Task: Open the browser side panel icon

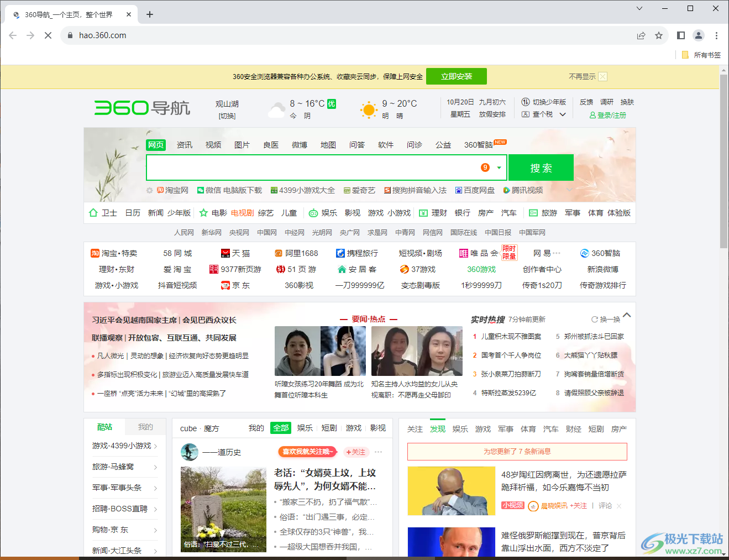Action: point(681,35)
